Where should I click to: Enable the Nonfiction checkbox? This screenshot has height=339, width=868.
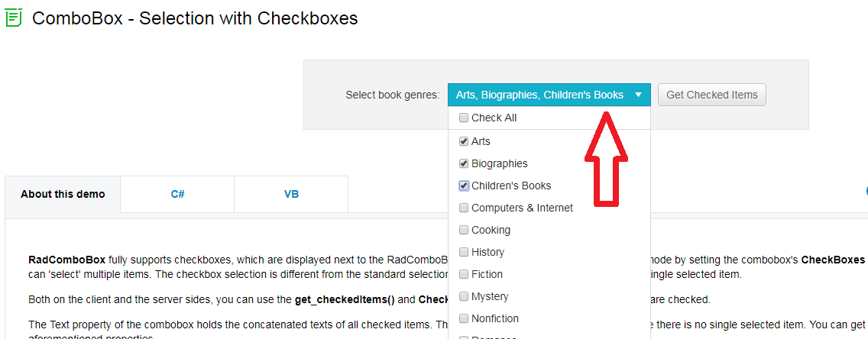coord(464,319)
